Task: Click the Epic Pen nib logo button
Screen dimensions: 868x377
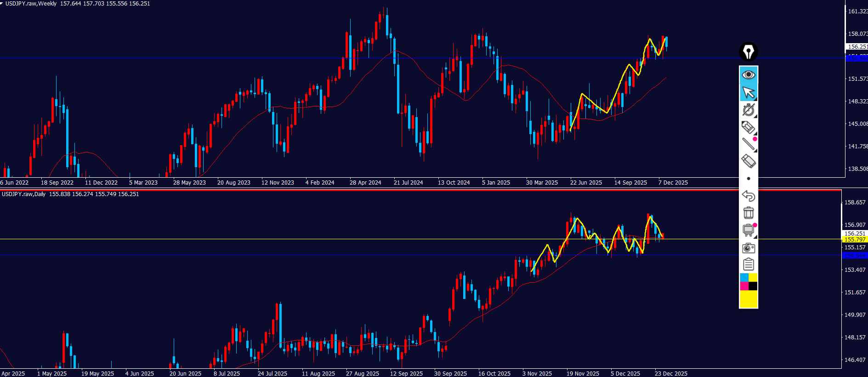Action: pos(748,51)
